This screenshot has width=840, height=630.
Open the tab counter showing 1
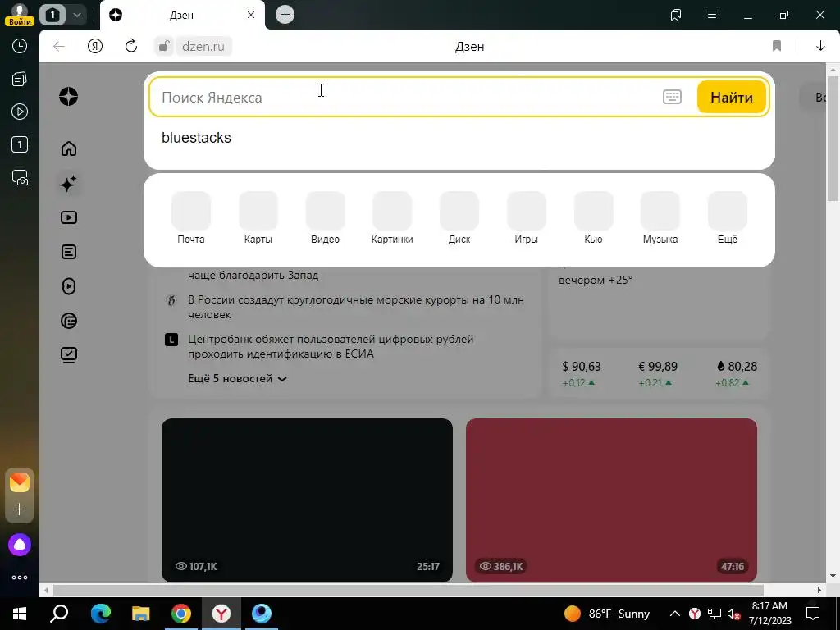pos(52,15)
